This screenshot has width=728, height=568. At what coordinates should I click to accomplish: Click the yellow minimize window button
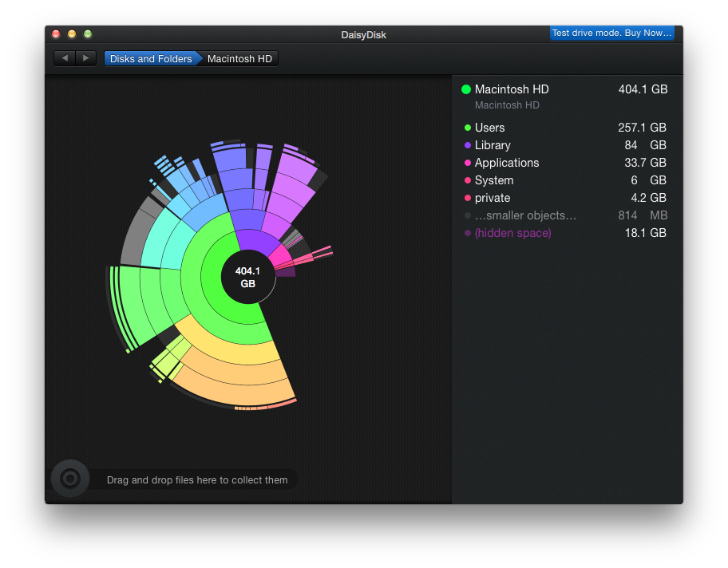tap(72, 34)
